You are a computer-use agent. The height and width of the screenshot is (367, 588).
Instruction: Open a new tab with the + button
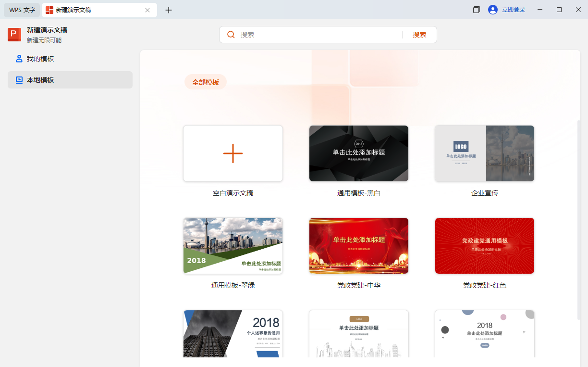(x=169, y=10)
